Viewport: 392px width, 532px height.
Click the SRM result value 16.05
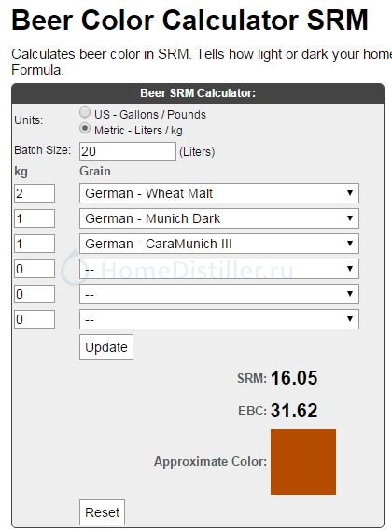pyautogui.click(x=294, y=378)
